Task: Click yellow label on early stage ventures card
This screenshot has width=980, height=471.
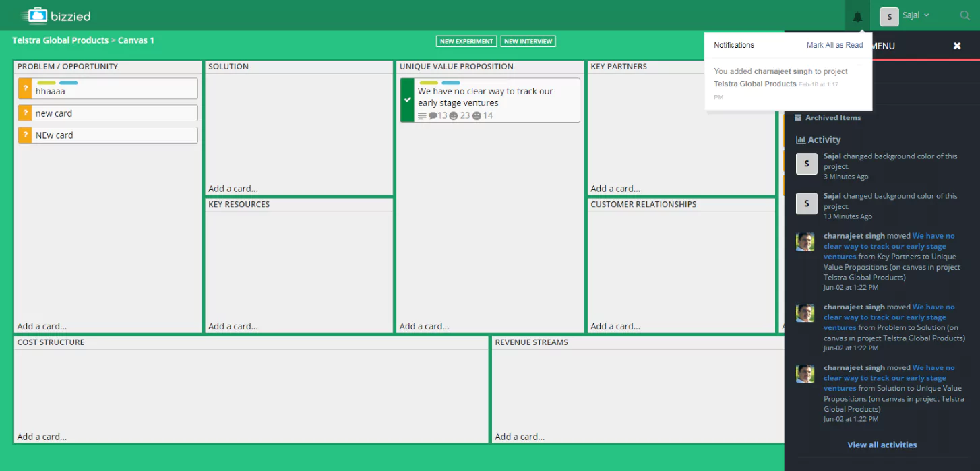Action: coord(429,83)
